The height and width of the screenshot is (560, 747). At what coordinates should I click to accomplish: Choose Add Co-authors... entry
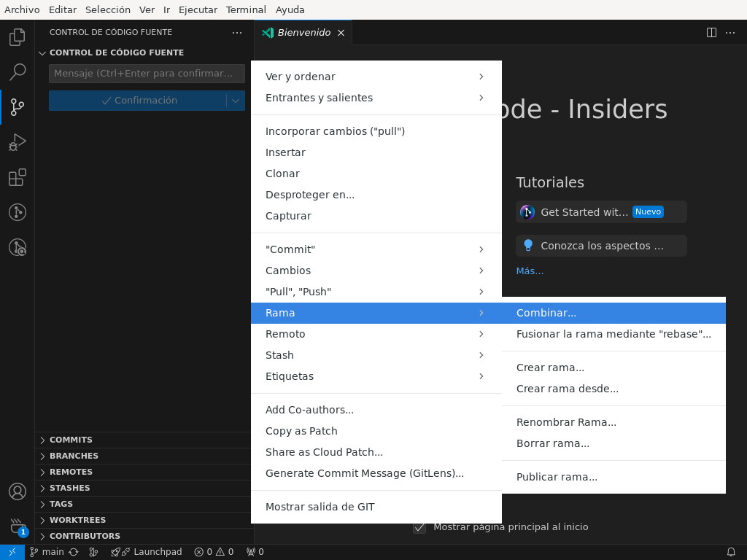(376, 410)
